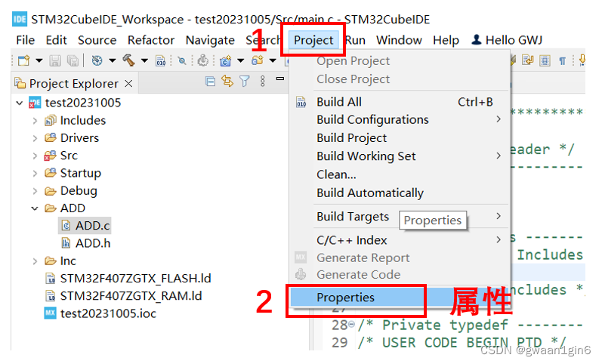Click the New C source folder icon

(x=258, y=60)
